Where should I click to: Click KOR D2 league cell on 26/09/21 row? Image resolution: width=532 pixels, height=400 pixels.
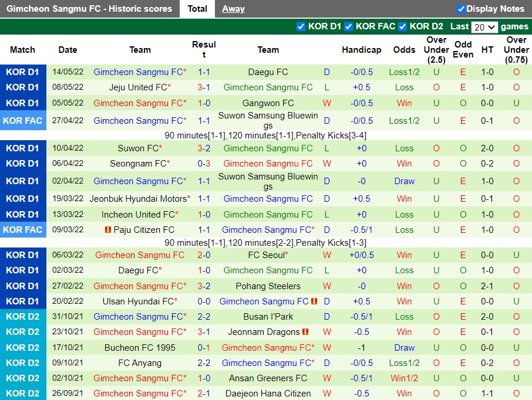pyautogui.click(x=23, y=394)
